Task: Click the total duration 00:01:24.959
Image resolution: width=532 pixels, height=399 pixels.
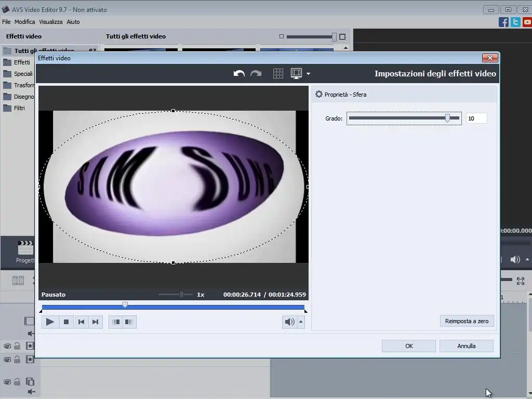Action: [287, 295]
